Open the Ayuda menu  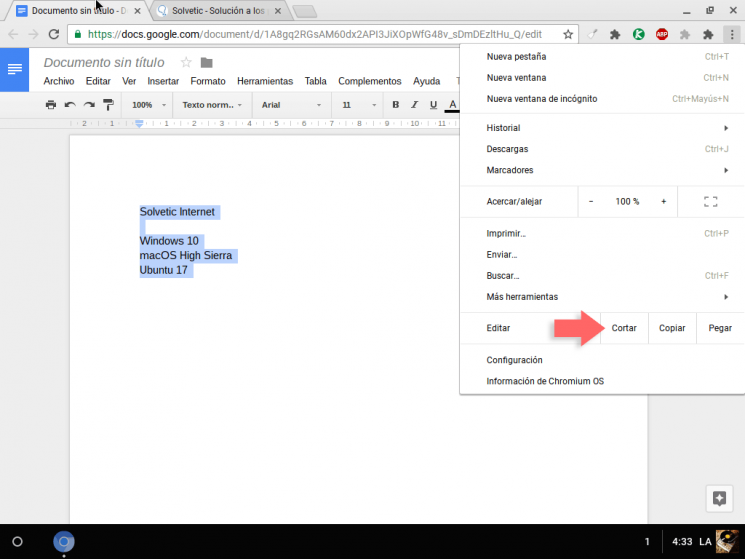426,81
